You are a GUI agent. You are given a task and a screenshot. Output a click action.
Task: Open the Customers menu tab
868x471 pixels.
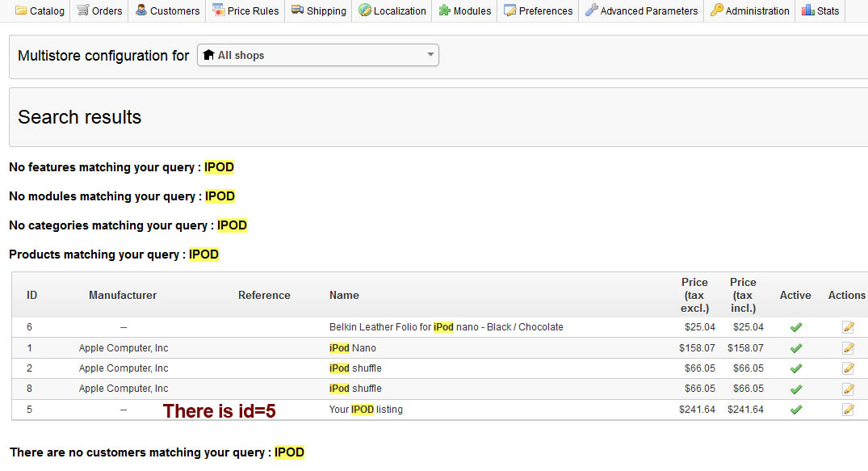[167, 11]
